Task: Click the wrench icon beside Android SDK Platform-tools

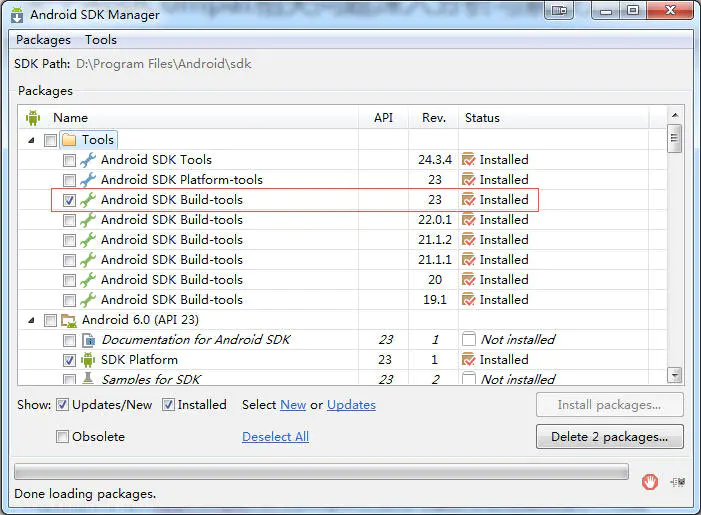Action: click(x=88, y=180)
